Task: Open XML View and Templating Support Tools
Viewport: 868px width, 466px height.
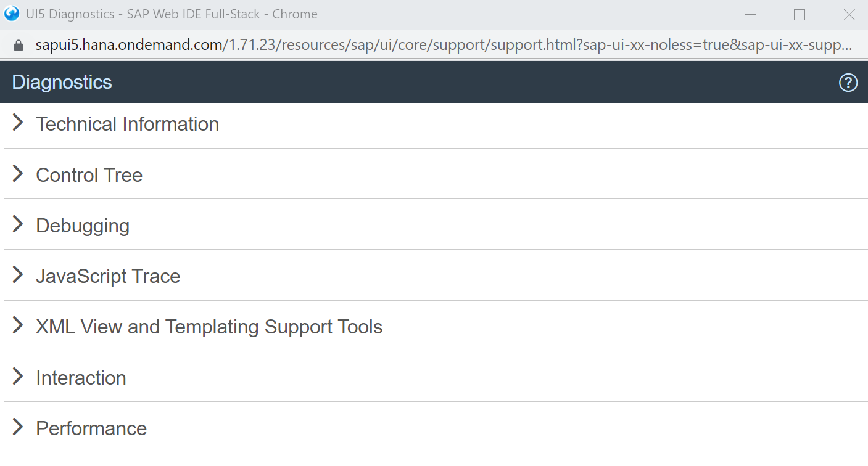Action: coord(209,327)
